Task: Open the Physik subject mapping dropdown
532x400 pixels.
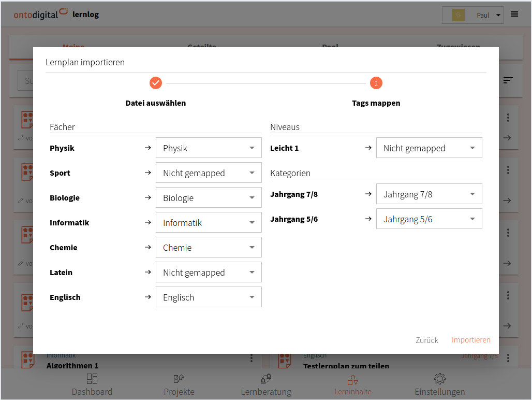Action: point(209,148)
